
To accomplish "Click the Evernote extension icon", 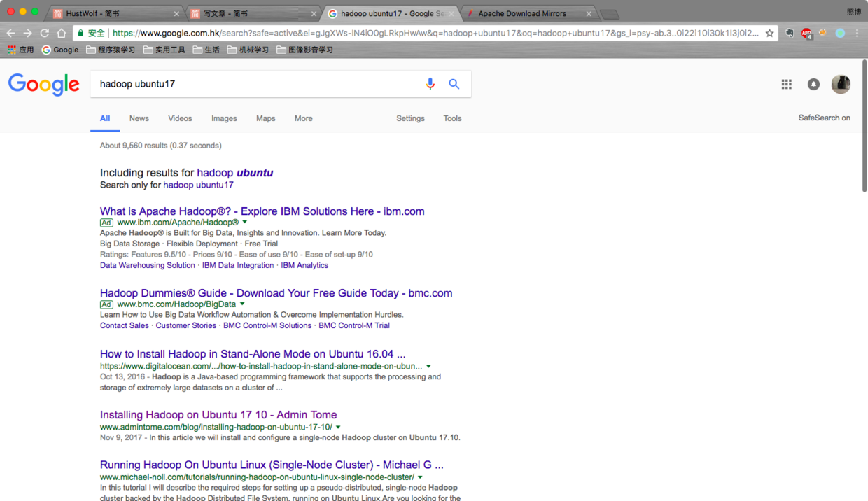I will (x=790, y=33).
